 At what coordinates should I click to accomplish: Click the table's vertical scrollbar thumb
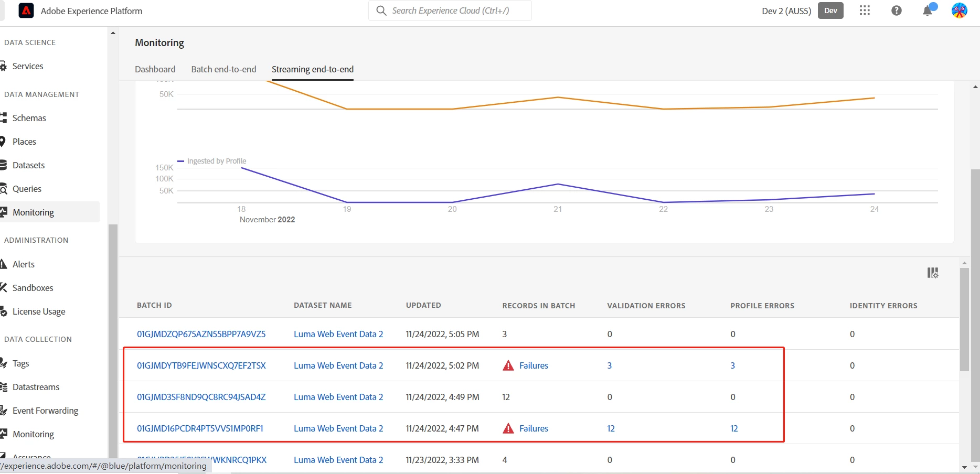click(964, 320)
